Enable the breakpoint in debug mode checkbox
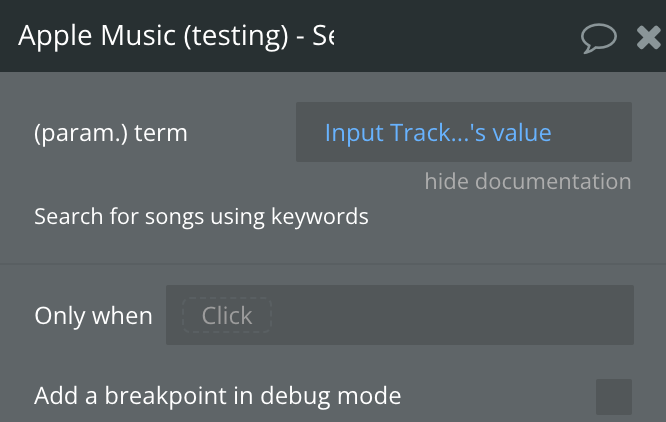Image resolution: width=666 pixels, height=422 pixels. (614, 397)
